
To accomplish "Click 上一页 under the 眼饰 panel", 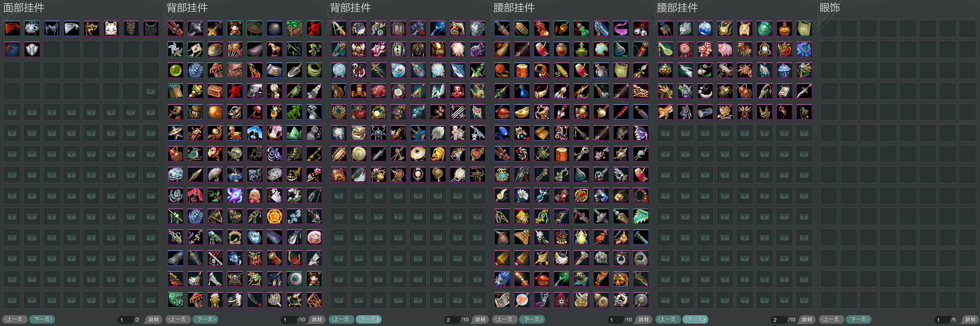I will pos(832,319).
